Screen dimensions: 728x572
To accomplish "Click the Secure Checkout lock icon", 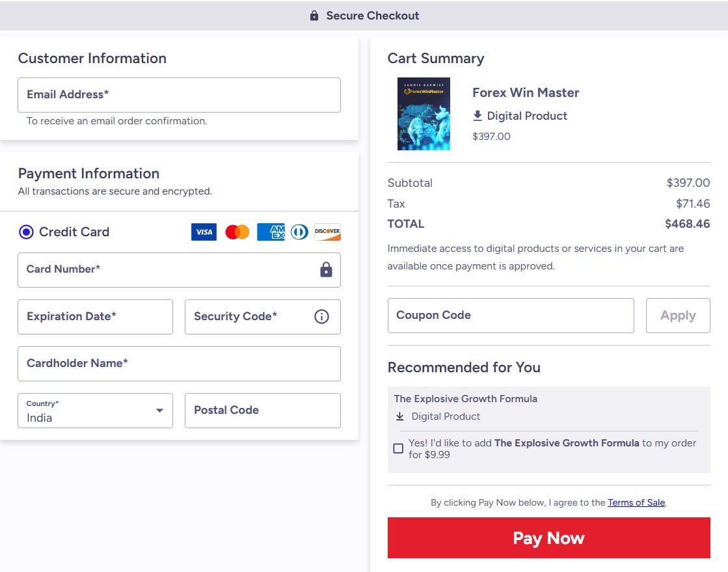I will 314,16.
